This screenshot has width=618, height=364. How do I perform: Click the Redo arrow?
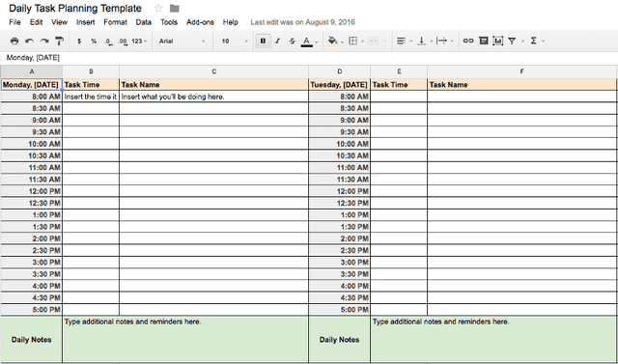[44, 41]
